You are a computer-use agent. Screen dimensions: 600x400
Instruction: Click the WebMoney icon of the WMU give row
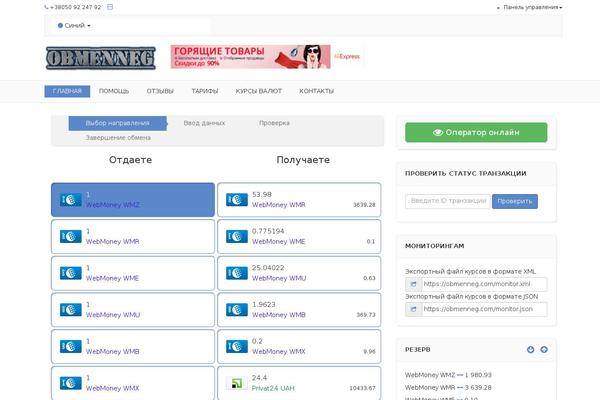[70, 310]
